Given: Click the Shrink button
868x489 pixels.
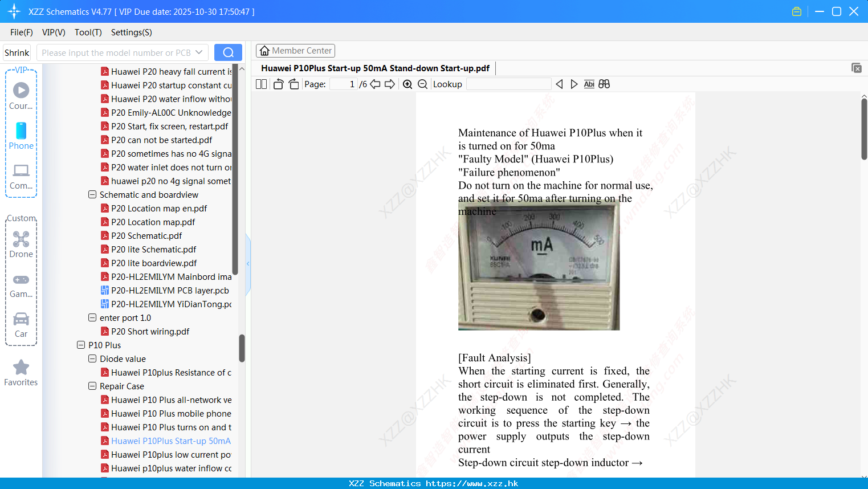Looking at the screenshot, I should point(17,52).
